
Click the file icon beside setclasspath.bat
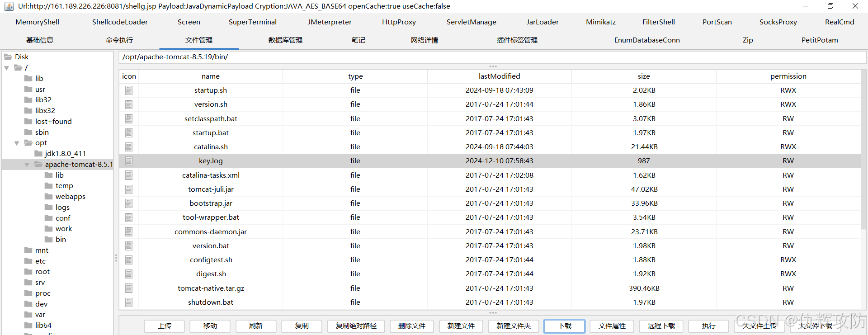[129, 118]
